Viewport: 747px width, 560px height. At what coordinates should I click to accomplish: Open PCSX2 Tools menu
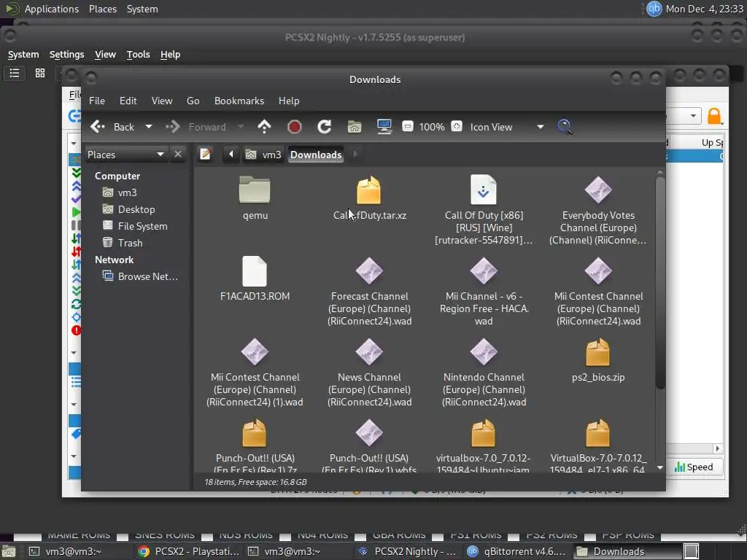coord(138,55)
